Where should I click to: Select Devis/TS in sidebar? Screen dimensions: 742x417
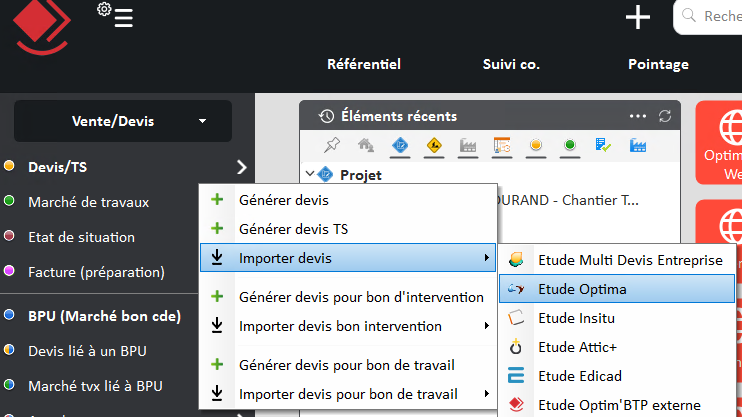[x=58, y=167]
